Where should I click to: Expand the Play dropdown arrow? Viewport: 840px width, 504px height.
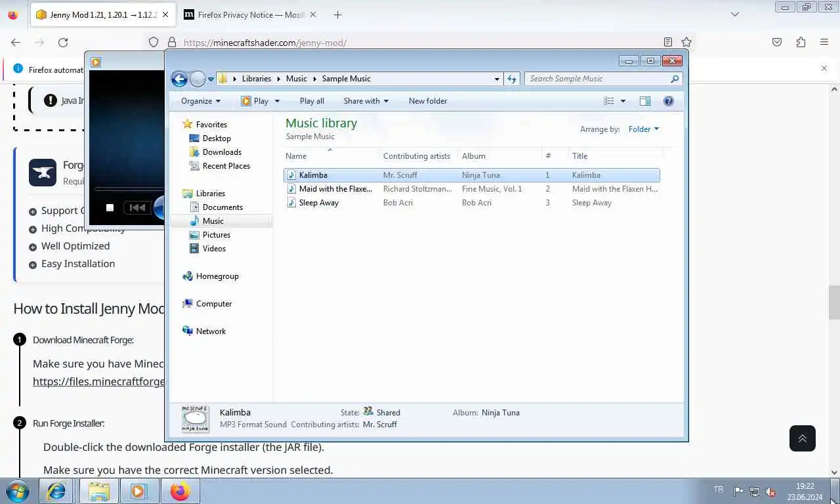pos(277,101)
